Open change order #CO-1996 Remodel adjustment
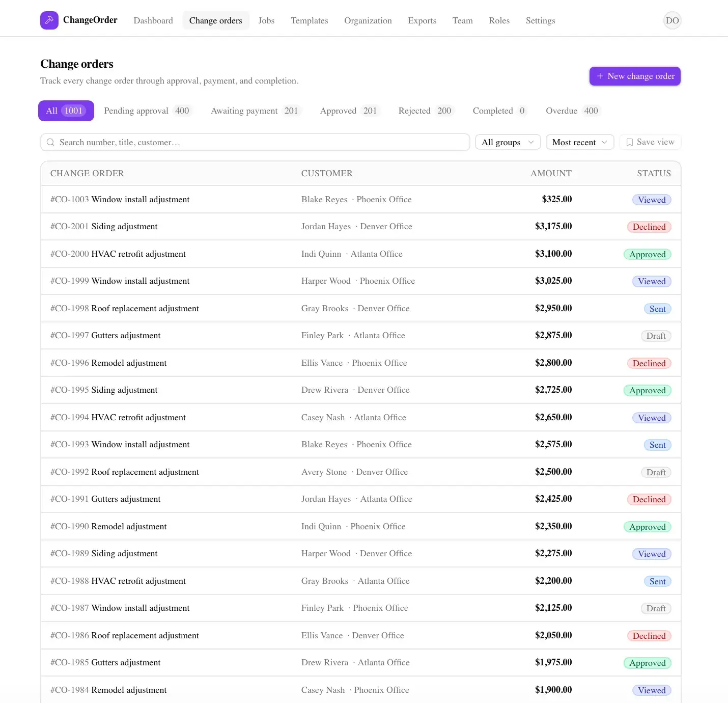 pyautogui.click(x=360, y=363)
